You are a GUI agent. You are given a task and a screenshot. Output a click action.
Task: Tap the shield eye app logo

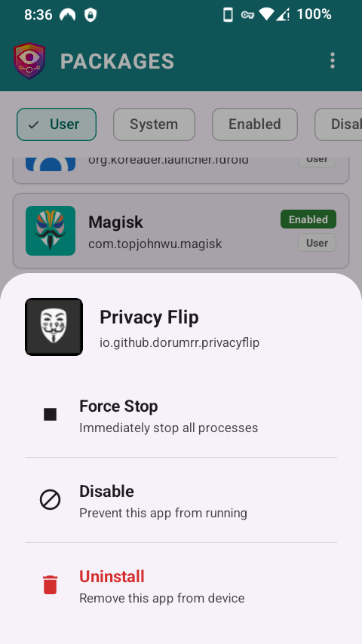tap(29, 61)
